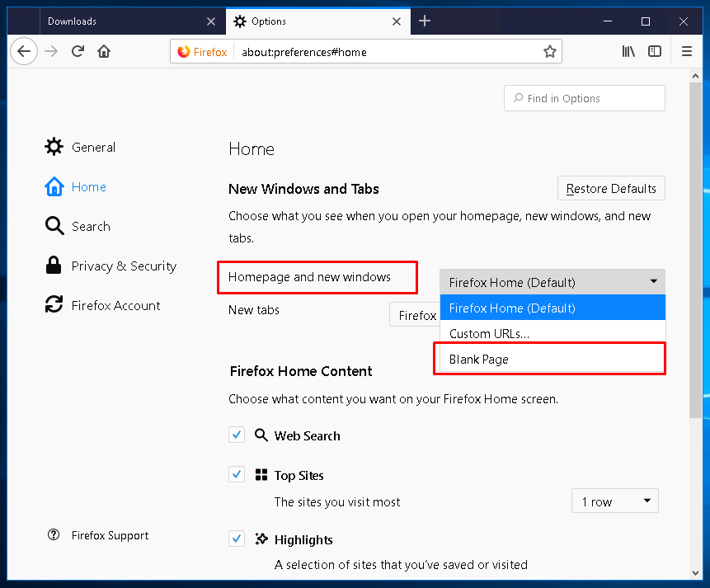
Task: Click Restore Defaults button
Action: tap(611, 188)
